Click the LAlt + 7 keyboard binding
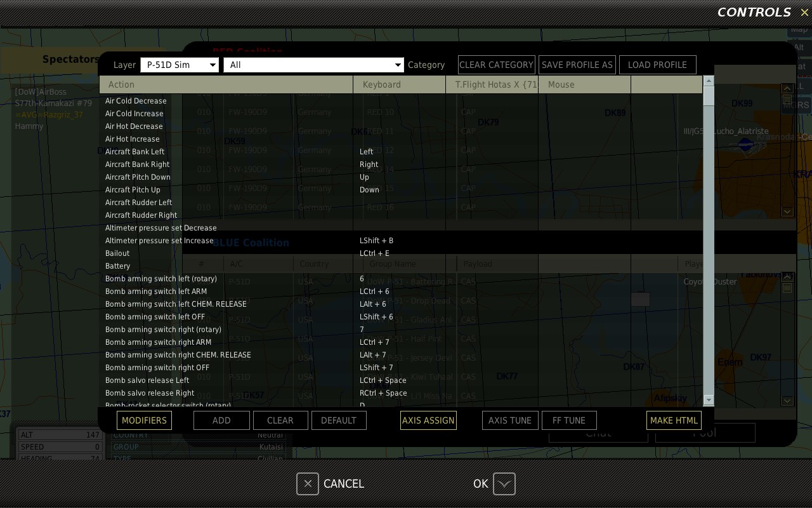The width and height of the screenshot is (812, 508). pos(372,355)
